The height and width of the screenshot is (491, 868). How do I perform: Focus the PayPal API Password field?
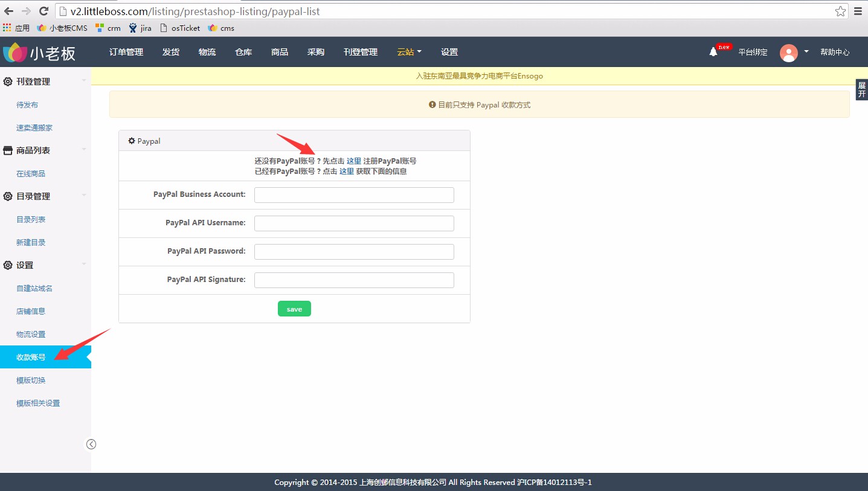pyautogui.click(x=354, y=252)
